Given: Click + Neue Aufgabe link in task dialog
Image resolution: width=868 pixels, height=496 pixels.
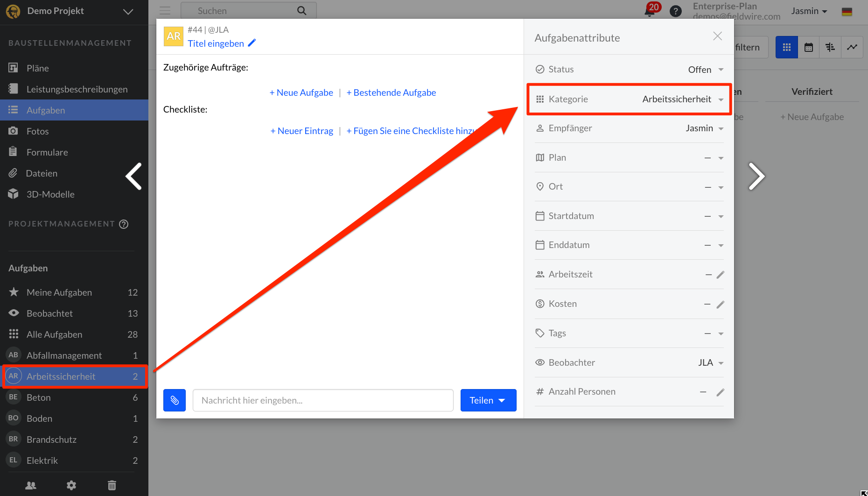Looking at the screenshot, I should click(301, 92).
